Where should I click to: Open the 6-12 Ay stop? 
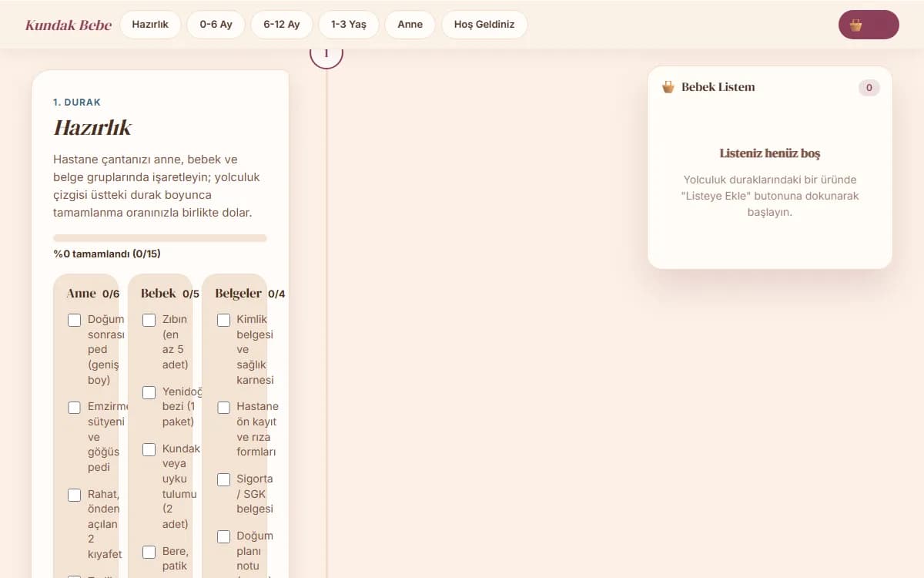point(282,25)
